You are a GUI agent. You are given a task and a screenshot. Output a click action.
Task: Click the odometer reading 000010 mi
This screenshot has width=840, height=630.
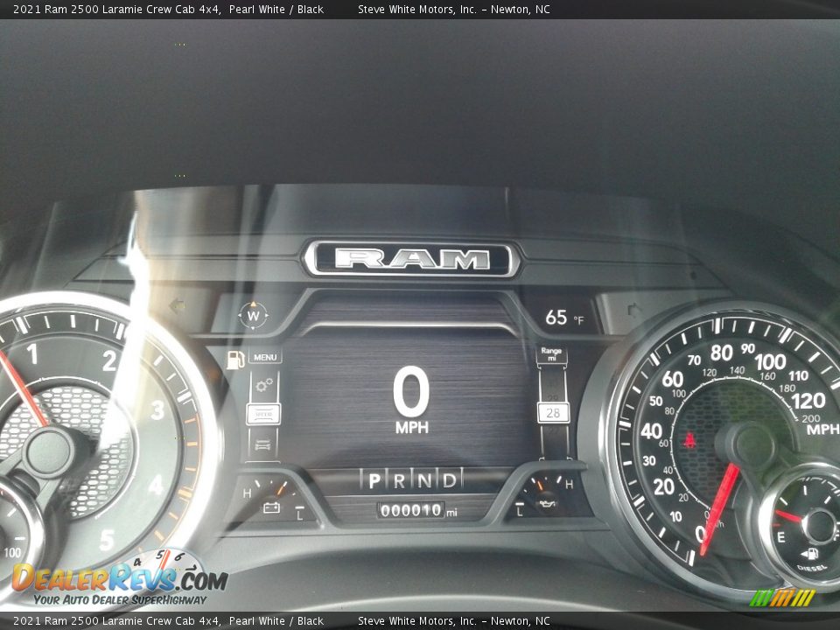click(x=417, y=510)
